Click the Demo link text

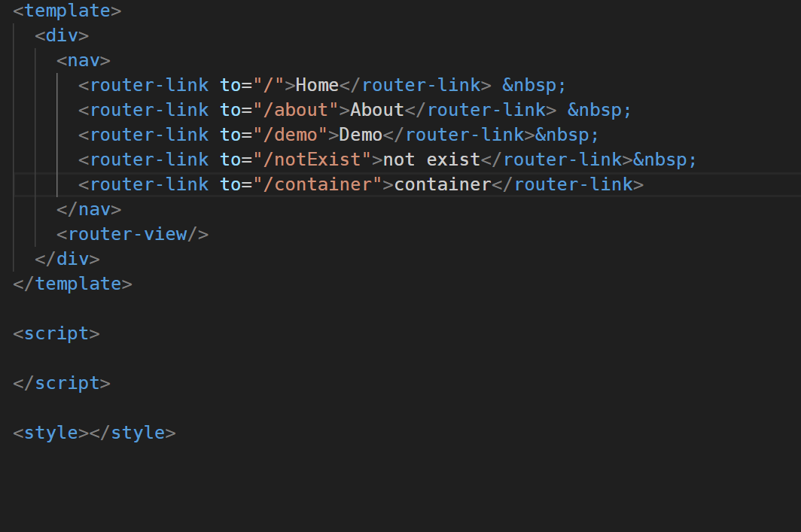point(361,135)
